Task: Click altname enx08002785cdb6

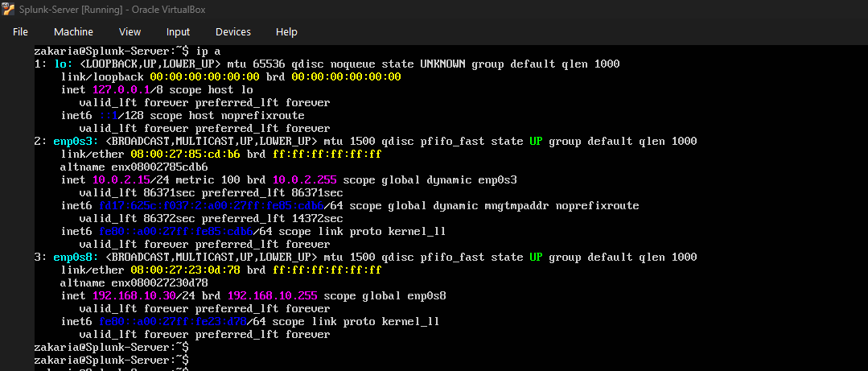Action: pyautogui.click(x=134, y=167)
